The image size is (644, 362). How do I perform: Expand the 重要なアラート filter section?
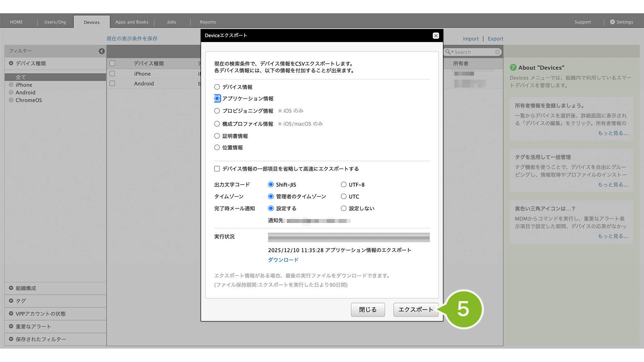point(11,327)
